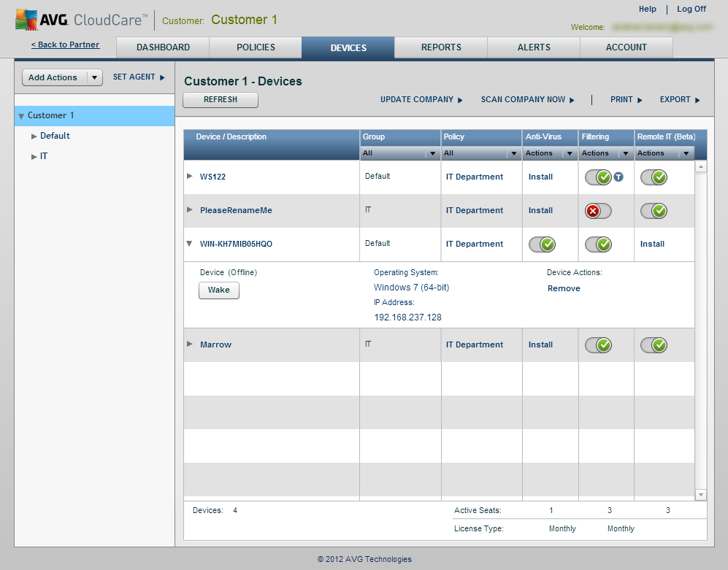The width and height of the screenshot is (728, 570).
Task: Click Scan Company Now link
Action: [528, 99]
